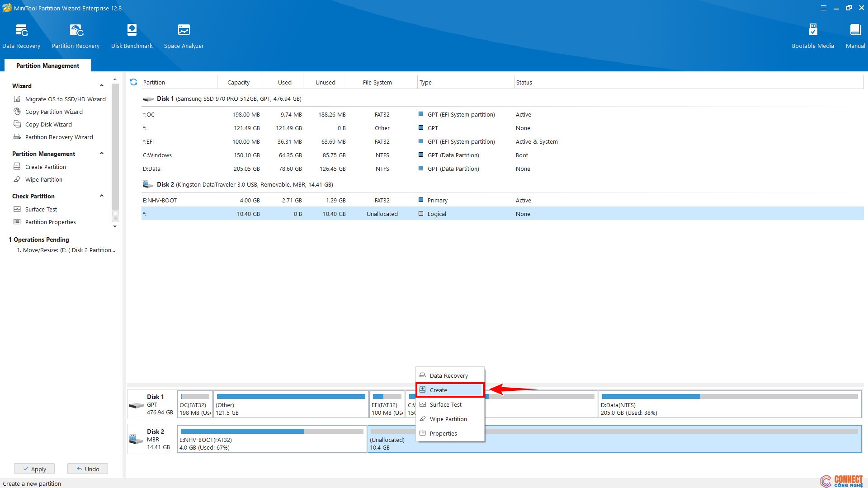Open Space Analyzer tool
This screenshot has height=488, width=868.
click(184, 36)
